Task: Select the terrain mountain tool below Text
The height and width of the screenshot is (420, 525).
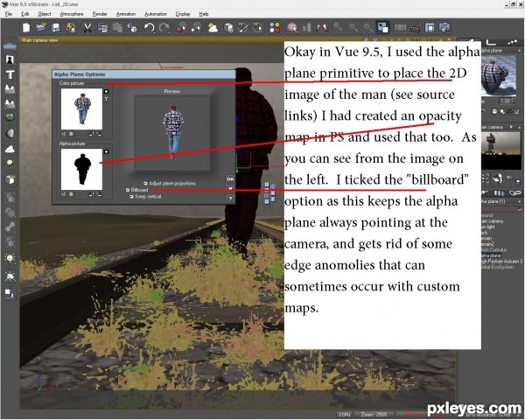Action: point(10,88)
